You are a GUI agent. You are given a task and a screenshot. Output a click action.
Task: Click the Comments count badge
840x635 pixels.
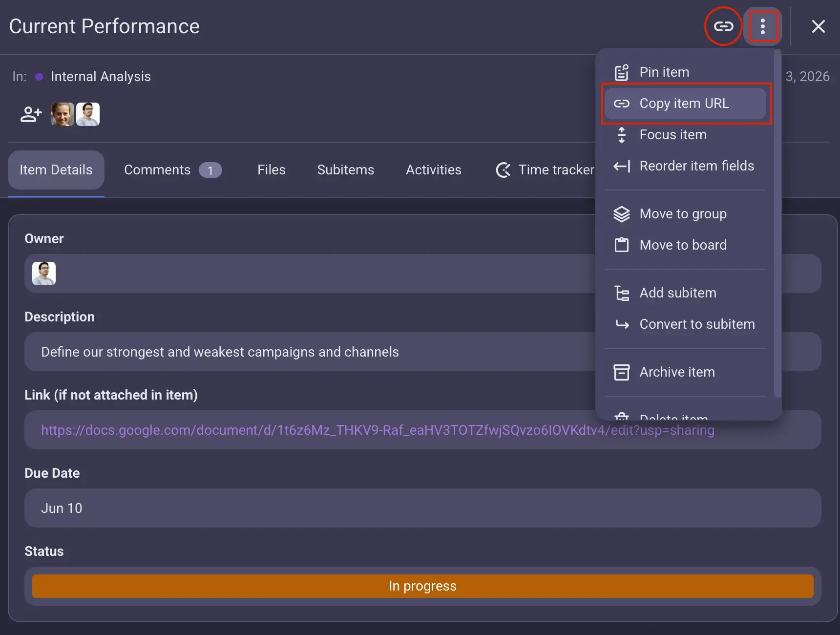[x=210, y=170]
